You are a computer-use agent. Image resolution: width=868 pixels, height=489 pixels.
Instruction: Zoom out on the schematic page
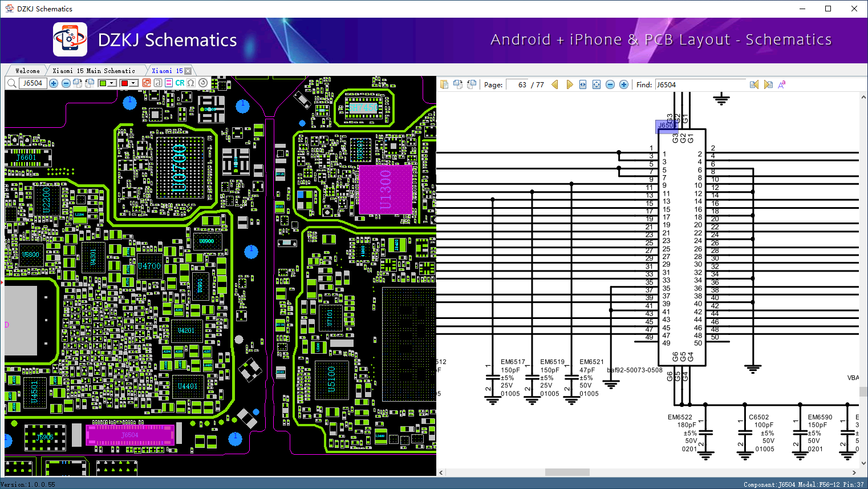point(610,84)
